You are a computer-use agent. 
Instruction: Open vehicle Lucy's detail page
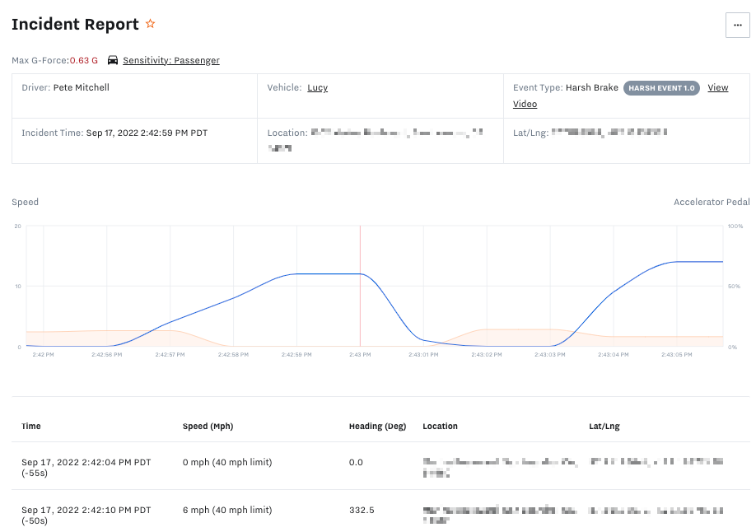coord(317,87)
